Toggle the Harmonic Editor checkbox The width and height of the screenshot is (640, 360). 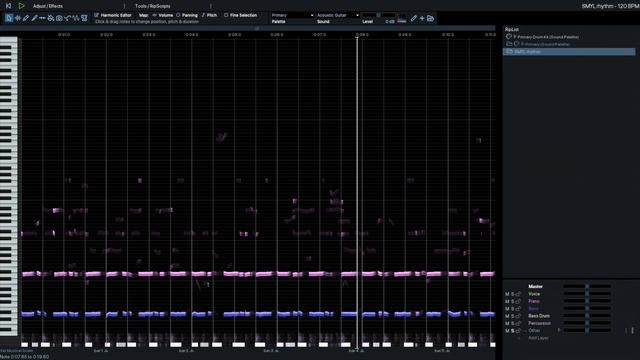97,15
